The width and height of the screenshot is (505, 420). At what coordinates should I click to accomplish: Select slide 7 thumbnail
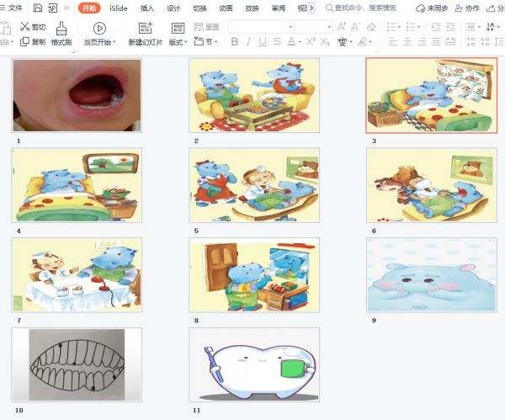click(x=77, y=275)
